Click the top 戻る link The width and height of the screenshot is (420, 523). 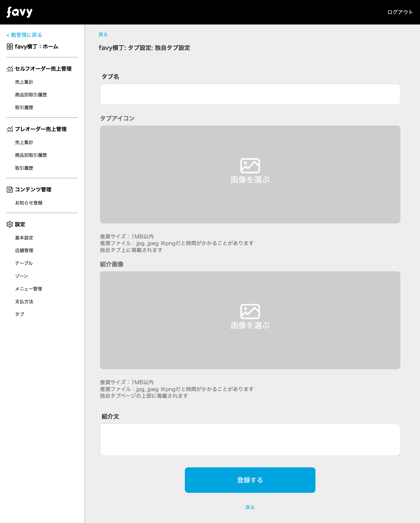click(103, 35)
